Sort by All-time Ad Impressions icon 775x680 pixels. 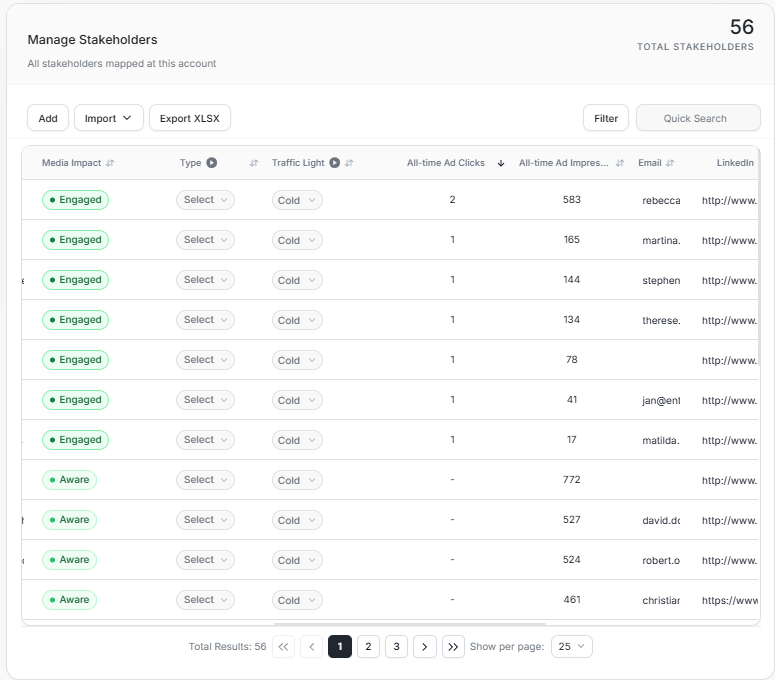[620, 163]
